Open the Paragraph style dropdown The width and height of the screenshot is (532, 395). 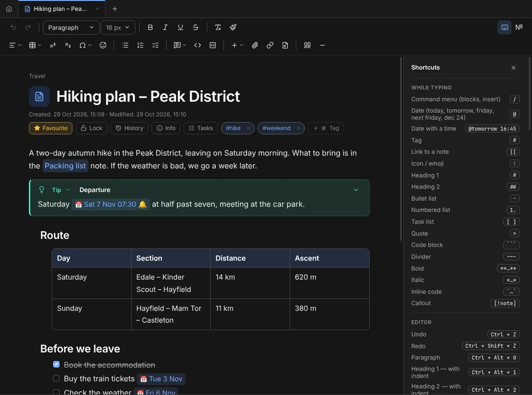(71, 27)
